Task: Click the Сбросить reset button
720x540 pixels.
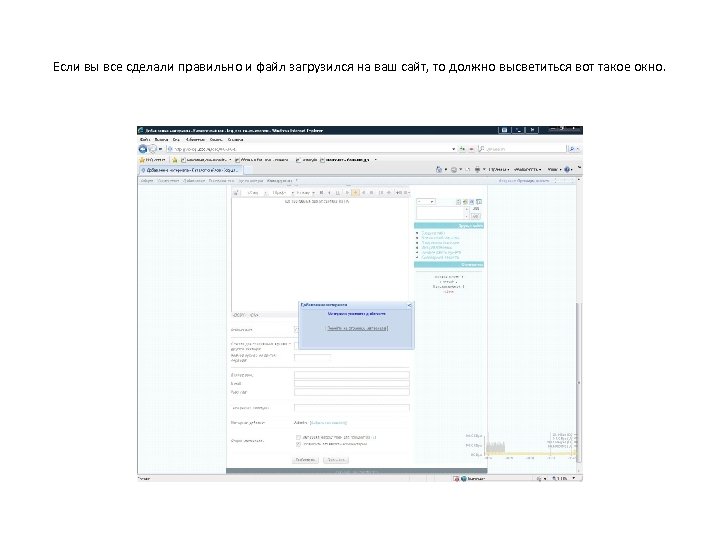Action: tap(336, 460)
